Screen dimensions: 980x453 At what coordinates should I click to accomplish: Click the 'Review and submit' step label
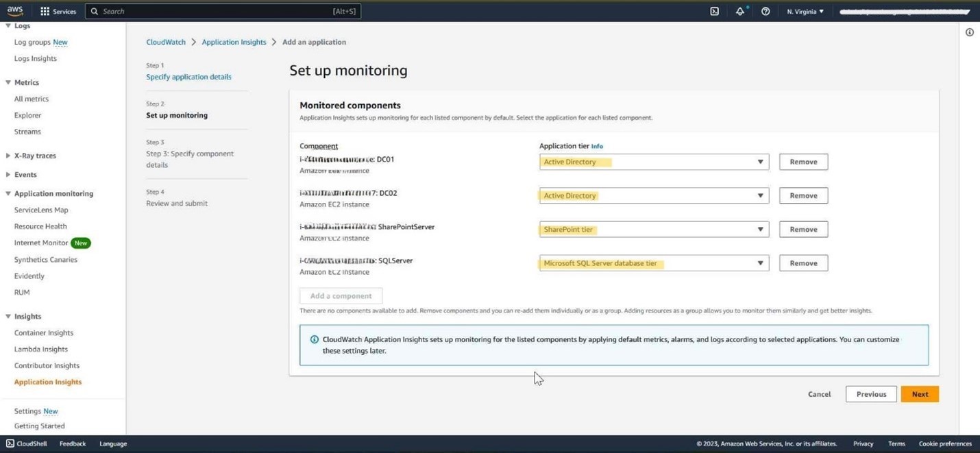pyautogui.click(x=177, y=204)
